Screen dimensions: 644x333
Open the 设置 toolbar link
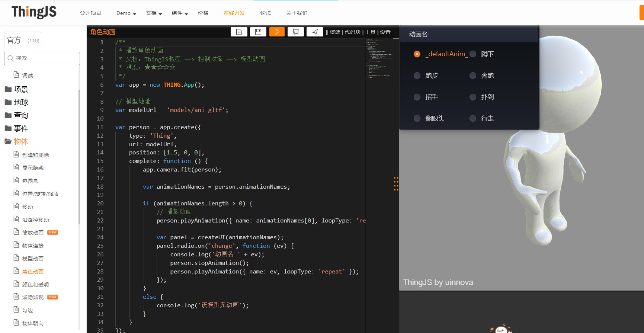385,32
